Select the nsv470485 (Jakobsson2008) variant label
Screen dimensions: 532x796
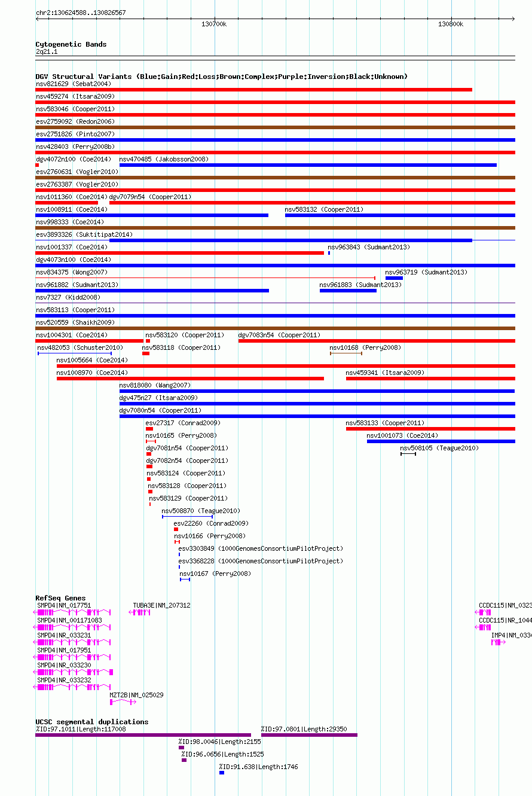coord(164,159)
